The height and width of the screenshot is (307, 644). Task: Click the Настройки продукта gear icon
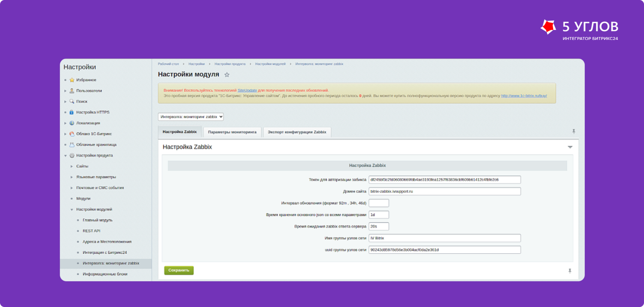[x=72, y=156]
